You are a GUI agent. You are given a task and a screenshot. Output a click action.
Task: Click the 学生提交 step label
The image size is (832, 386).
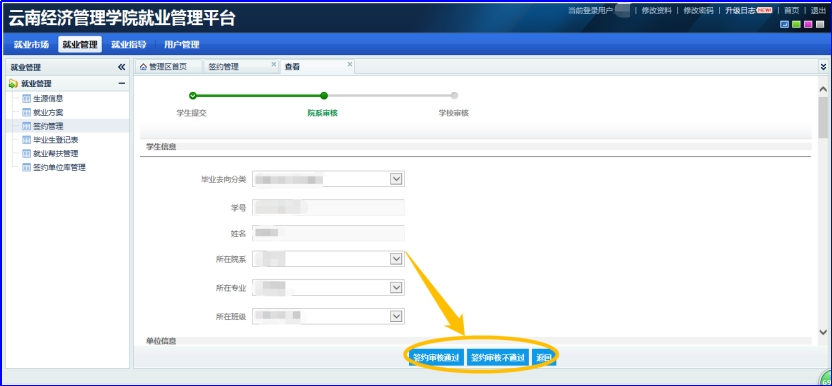[192, 113]
